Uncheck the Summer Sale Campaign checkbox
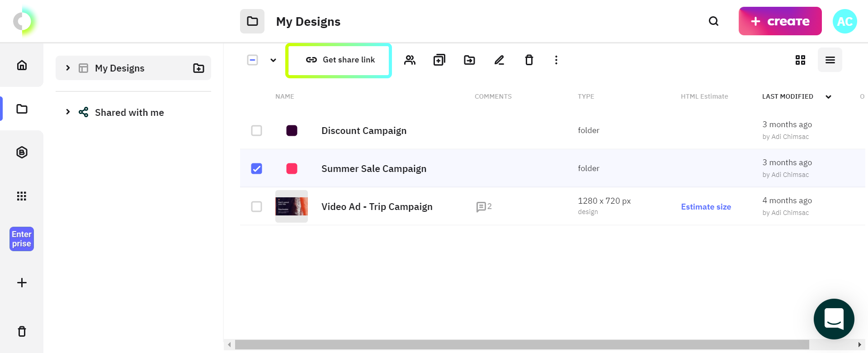Viewport: 868px width, 353px height. point(256,169)
